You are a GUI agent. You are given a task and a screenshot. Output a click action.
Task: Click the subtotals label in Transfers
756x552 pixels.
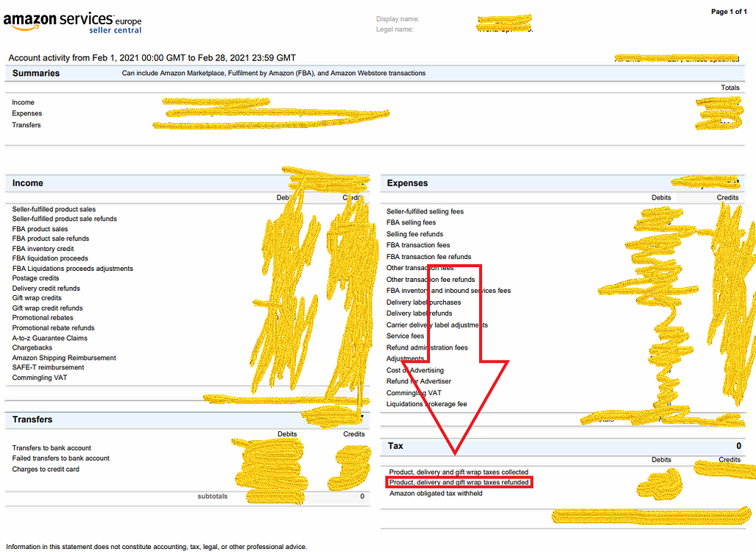coord(212,496)
